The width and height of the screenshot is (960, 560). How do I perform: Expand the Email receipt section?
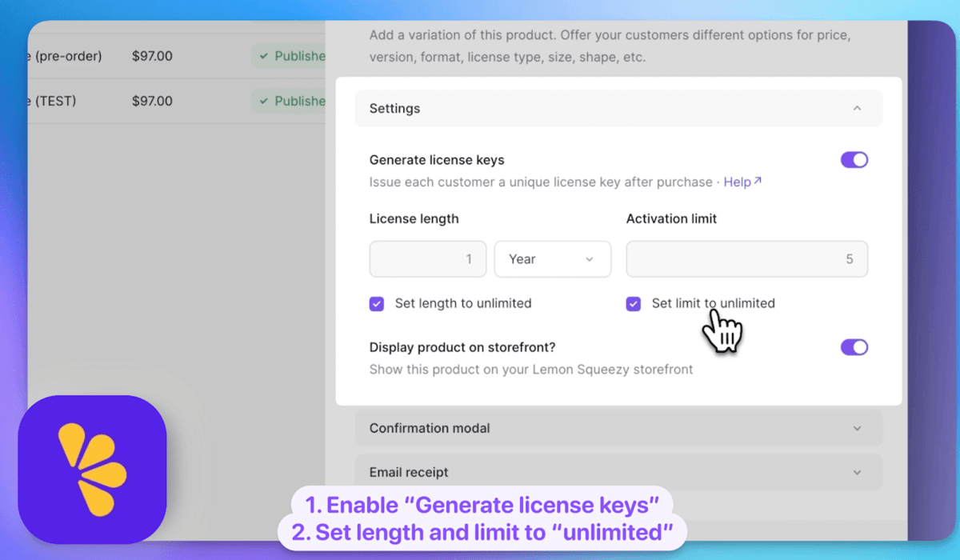point(857,472)
